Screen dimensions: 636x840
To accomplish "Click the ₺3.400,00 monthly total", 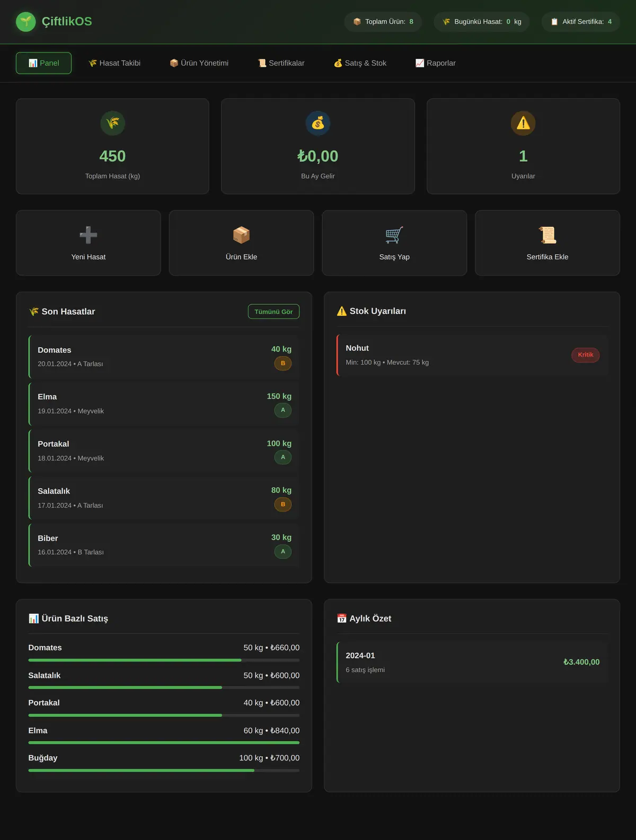I will 581,662.
